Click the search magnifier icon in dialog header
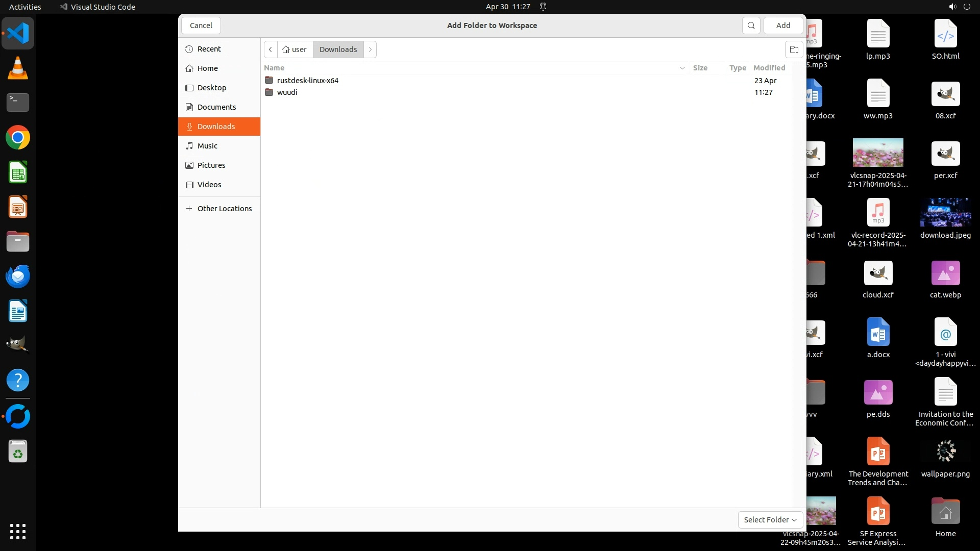Screen dimensions: 980x551 [x=751, y=26]
